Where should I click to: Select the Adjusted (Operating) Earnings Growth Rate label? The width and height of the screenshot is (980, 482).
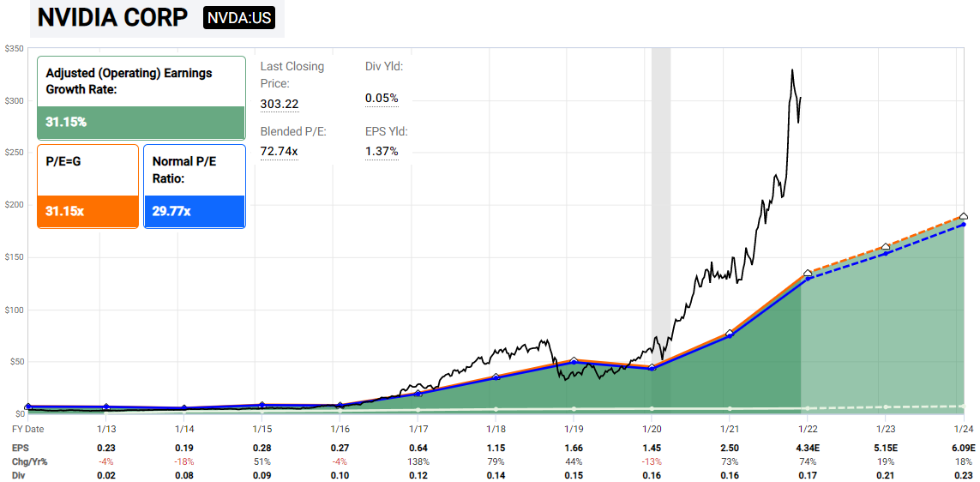coord(129,81)
